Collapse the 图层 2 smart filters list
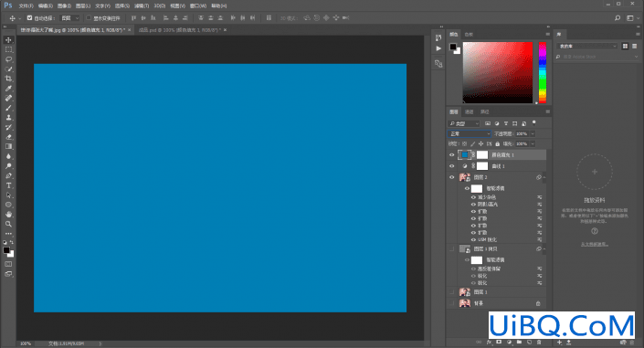Image resolution: width=644 pixels, height=348 pixels. 544,177
